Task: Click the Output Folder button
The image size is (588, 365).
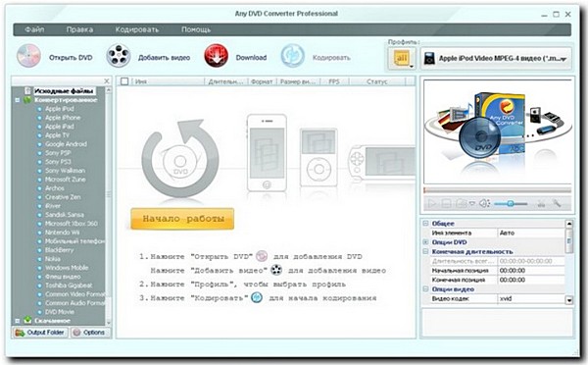Action: click(40, 333)
